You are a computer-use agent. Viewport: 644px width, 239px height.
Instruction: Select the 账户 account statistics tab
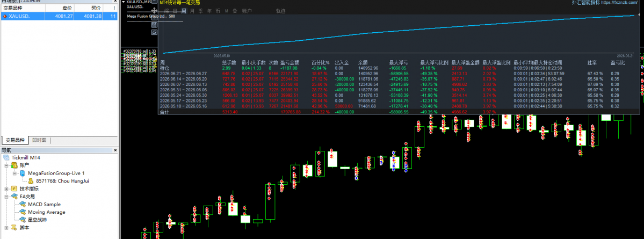click(x=247, y=11)
